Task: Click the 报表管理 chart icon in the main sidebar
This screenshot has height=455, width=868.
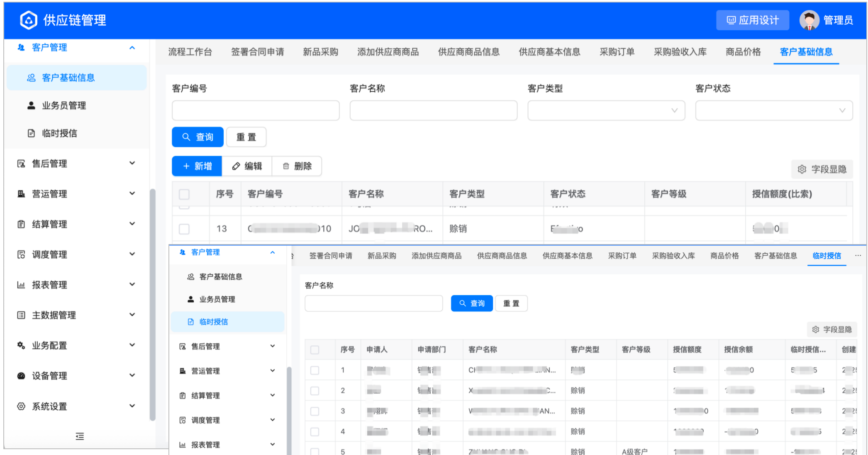Action: [x=21, y=285]
